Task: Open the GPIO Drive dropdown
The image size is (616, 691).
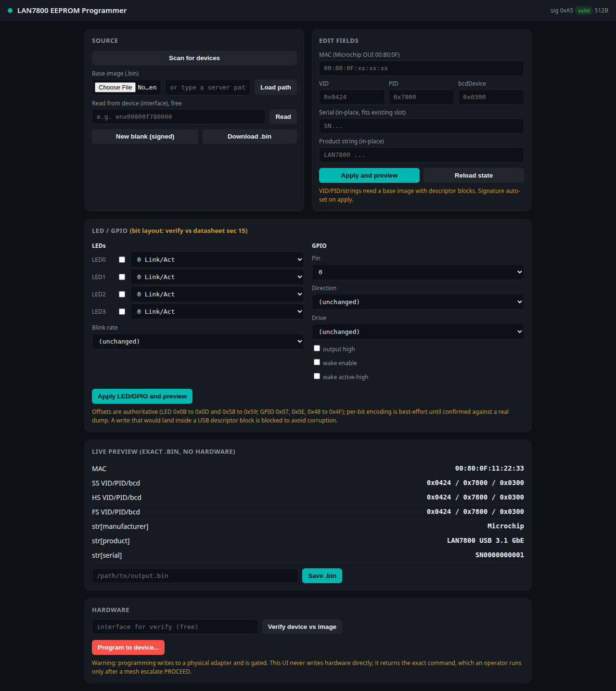Action: coord(418,332)
